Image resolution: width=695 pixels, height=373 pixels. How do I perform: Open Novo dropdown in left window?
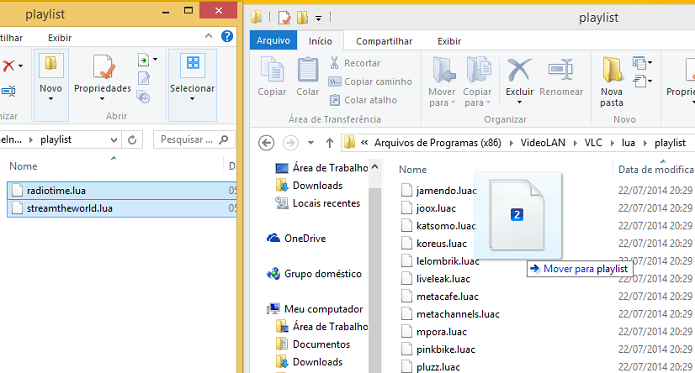pos(51,85)
